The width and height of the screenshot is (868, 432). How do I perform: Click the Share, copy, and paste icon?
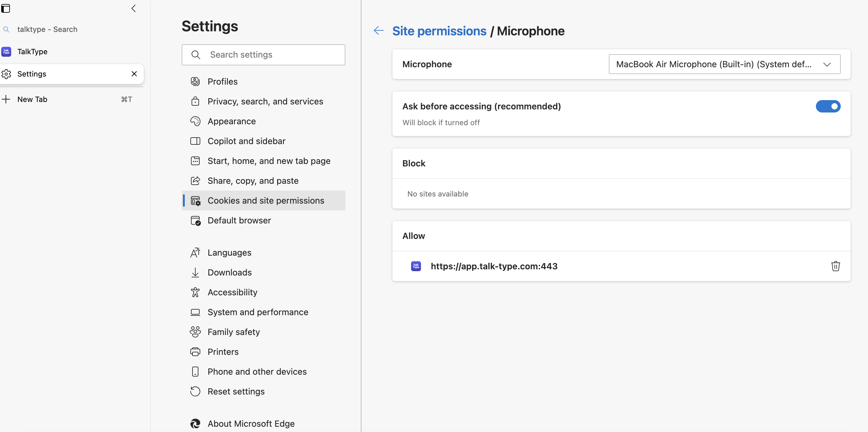(195, 181)
